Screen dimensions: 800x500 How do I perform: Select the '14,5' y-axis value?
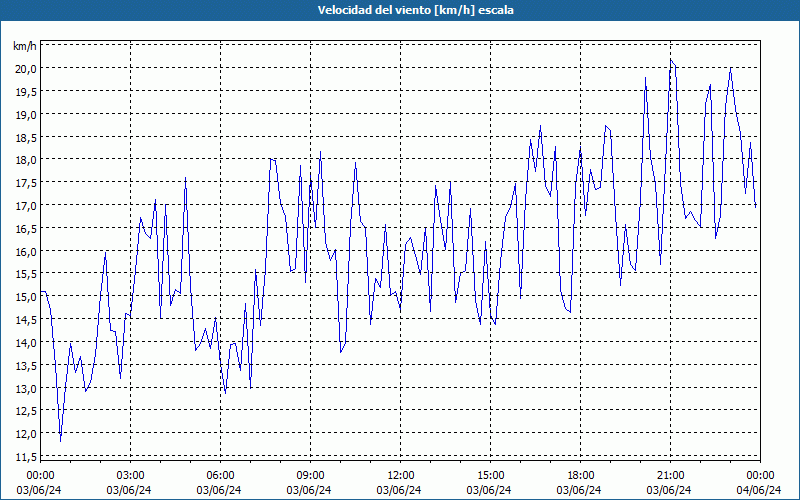[x=26, y=320]
